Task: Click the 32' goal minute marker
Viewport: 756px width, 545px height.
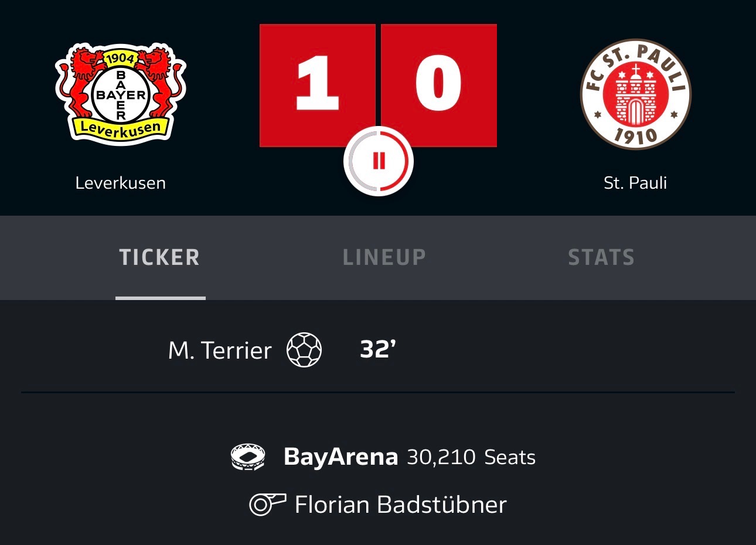Action: click(378, 349)
